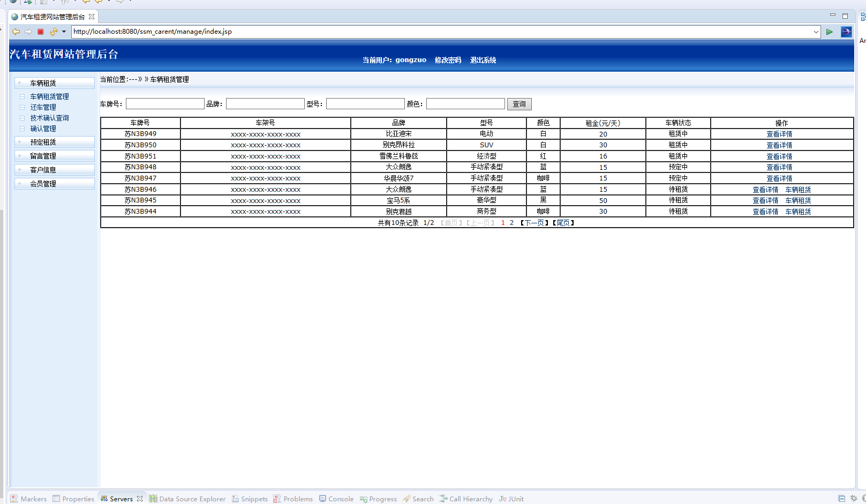Focus the 型号 search field

(x=365, y=104)
